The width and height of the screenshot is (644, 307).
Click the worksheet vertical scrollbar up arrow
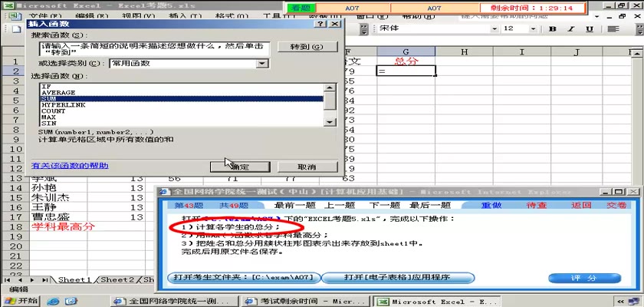(x=637, y=54)
